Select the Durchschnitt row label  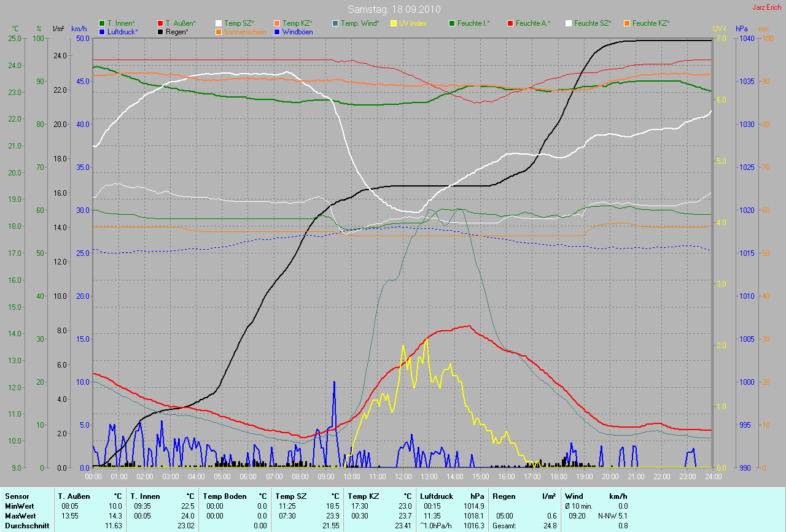tap(26, 525)
